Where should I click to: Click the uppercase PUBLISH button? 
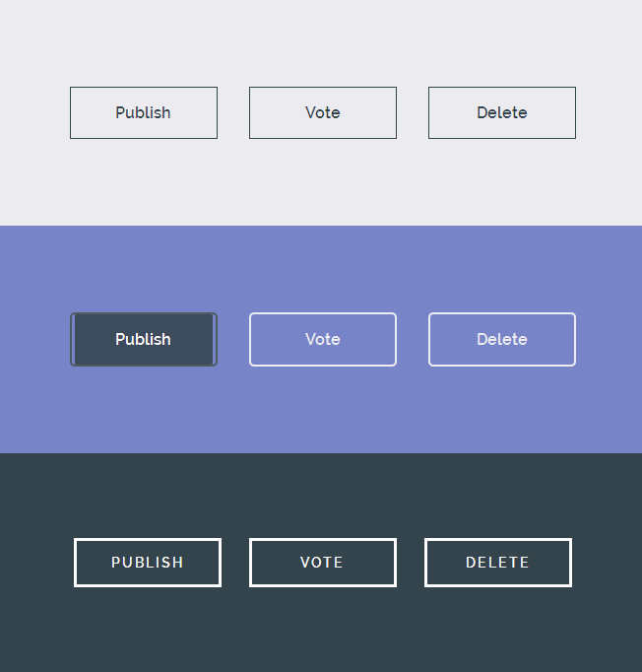[148, 563]
